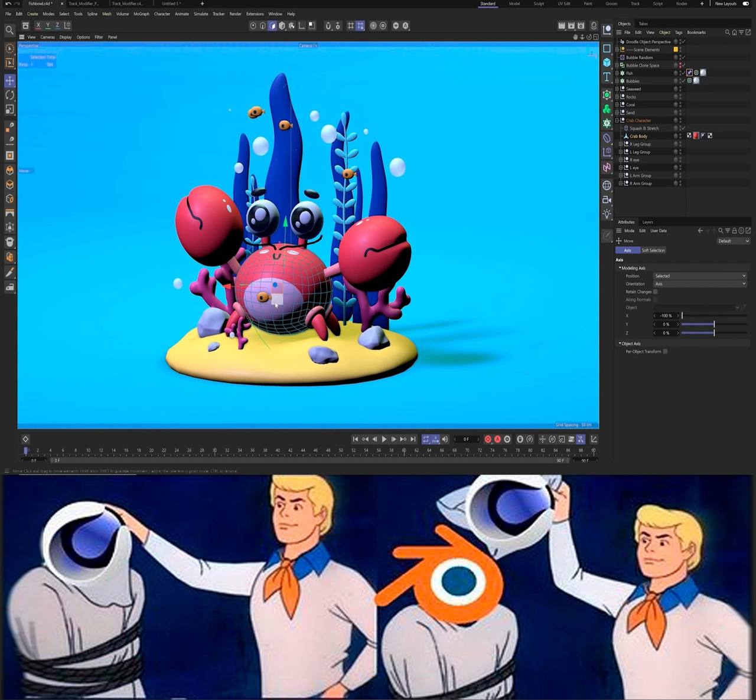Toggle Squash & Stretch enable checkmark
The image size is (756, 700).
[683, 128]
